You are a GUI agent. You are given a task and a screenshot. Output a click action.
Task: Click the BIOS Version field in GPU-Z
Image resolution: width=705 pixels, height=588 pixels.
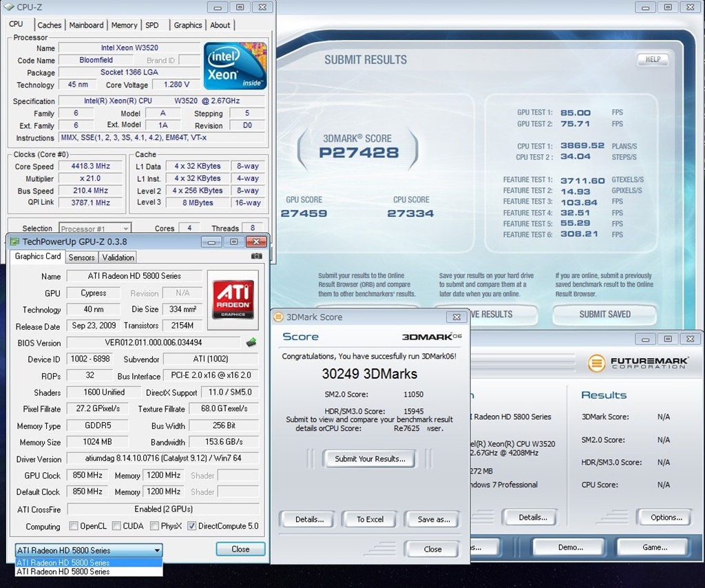pos(154,343)
